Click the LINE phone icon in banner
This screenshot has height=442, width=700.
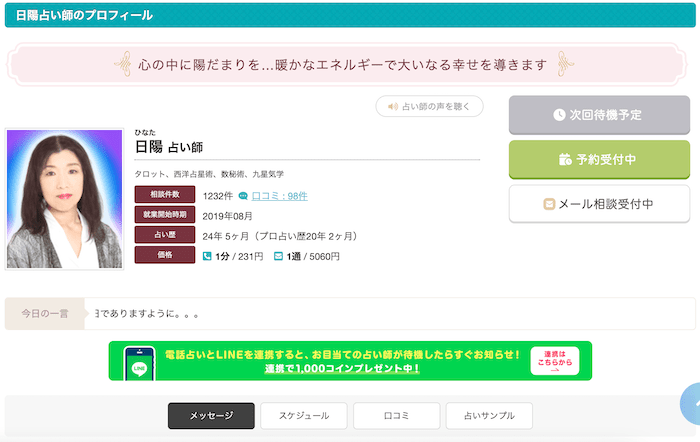pyautogui.click(x=138, y=361)
